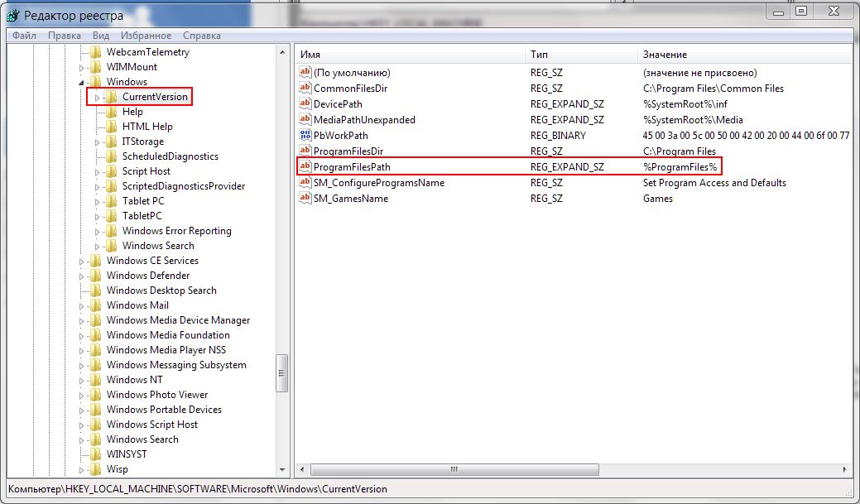Viewport: 860px width, 504px height.
Task: Click the Set Program Access and Defaults value
Action: click(714, 183)
